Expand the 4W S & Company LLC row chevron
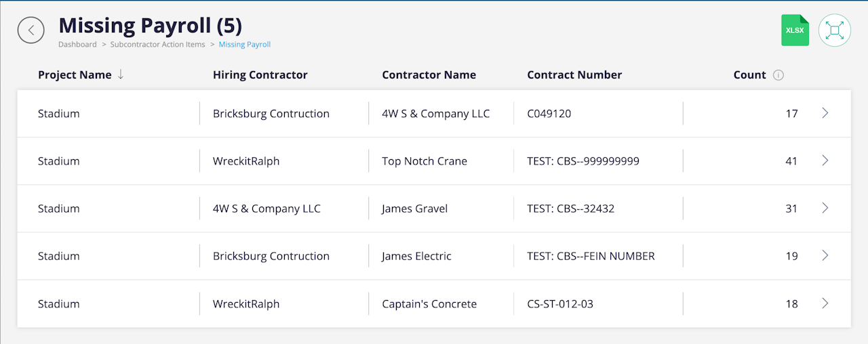This screenshot has height=344, width=868. tap(825, 113)
